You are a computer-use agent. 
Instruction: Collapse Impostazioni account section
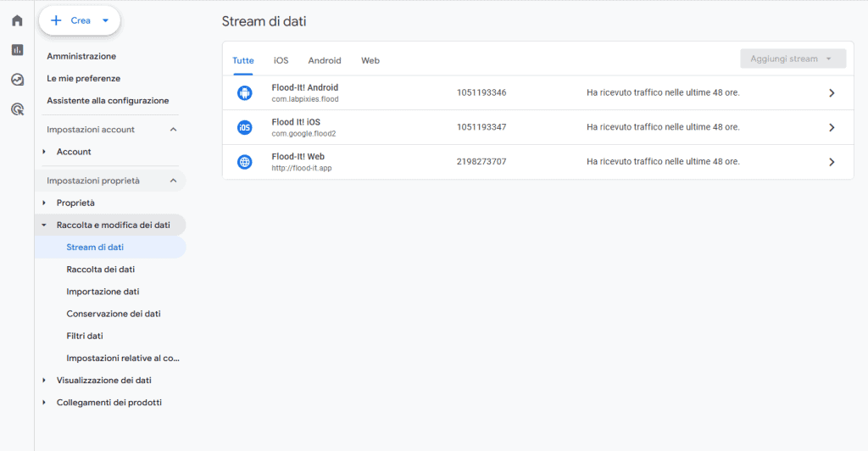(x=173, y=130)
